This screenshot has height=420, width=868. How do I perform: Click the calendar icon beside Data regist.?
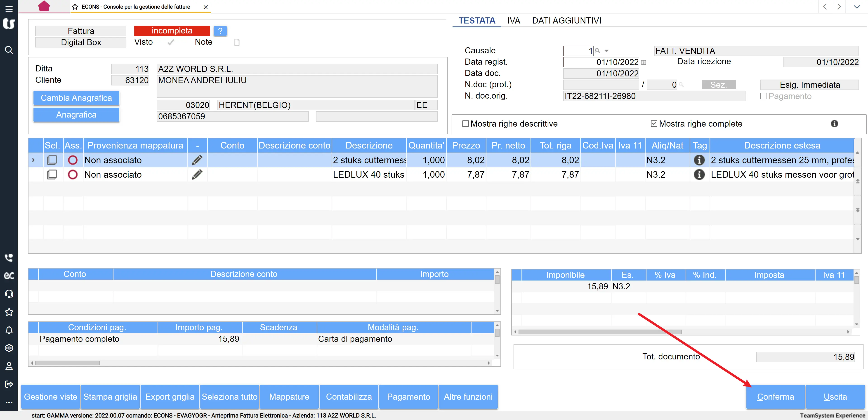(x=644, y=62)
